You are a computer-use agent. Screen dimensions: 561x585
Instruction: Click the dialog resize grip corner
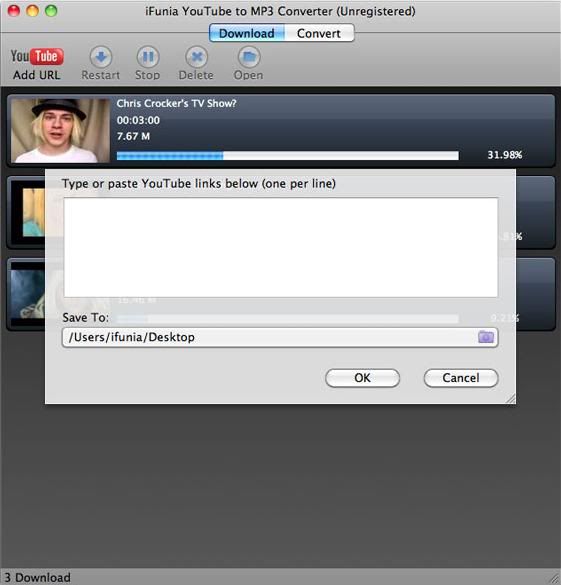tap(511, 398)
